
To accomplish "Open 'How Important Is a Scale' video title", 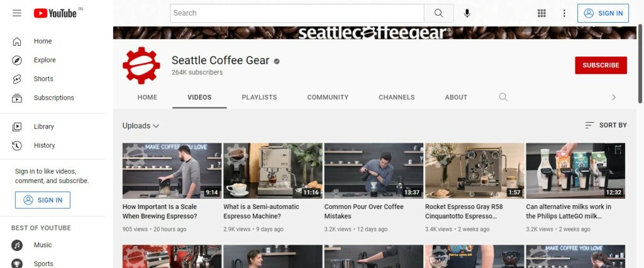I will (160, 211).
